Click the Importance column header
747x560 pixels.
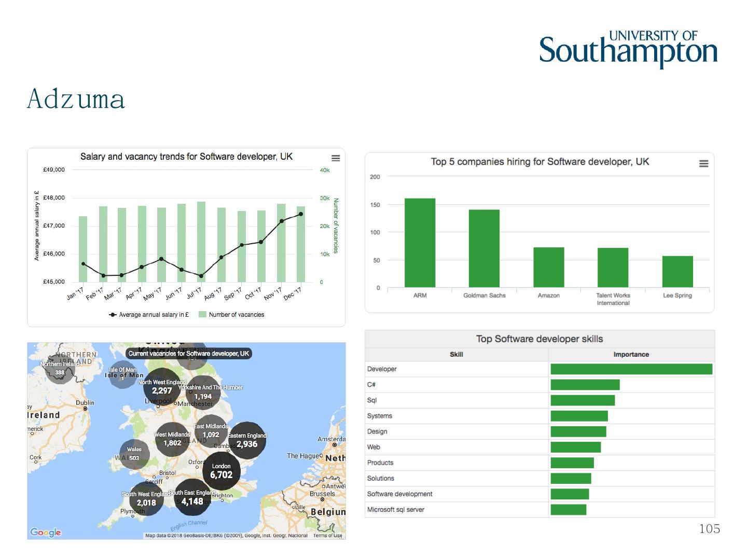click(x=631, y=355)
